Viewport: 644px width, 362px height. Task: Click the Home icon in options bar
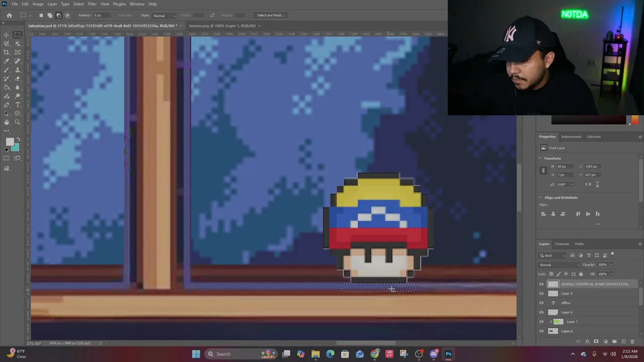(9, 15)
